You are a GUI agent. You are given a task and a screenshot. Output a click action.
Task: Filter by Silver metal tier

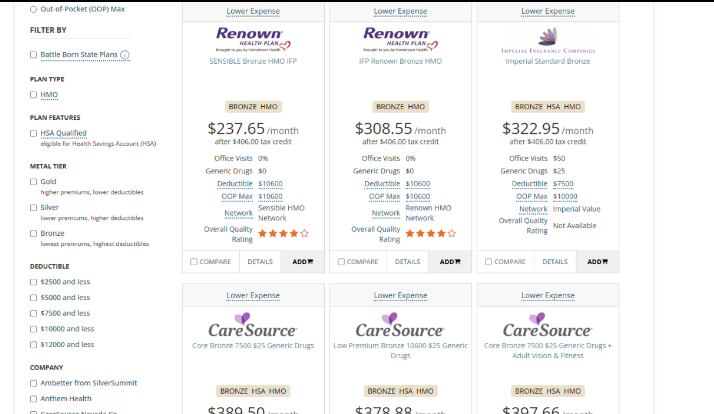(33, 208)
